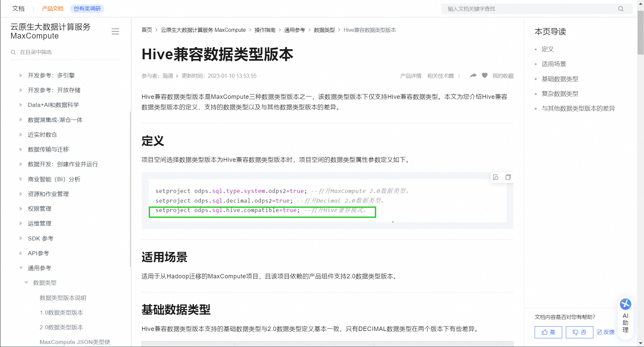The image size is (644, 347).
Task: Focus the 在目录中筛选 filter field
Action: click(65, 52)
